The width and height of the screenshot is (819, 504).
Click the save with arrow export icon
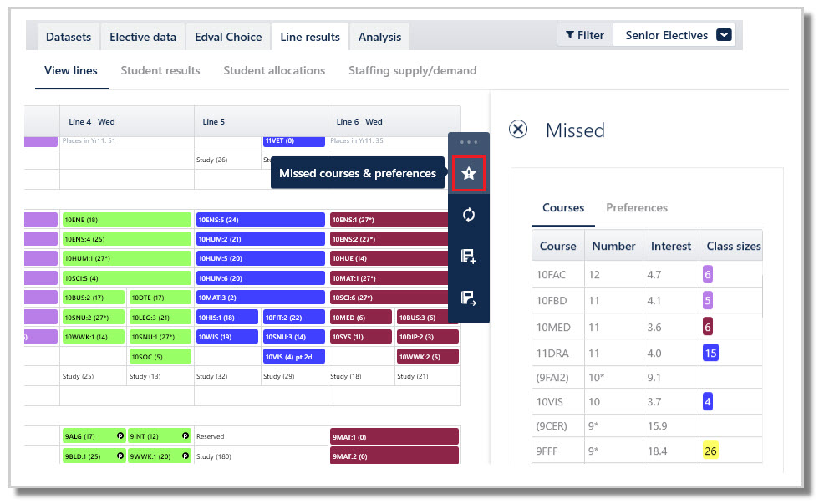[x=469, y=298]
